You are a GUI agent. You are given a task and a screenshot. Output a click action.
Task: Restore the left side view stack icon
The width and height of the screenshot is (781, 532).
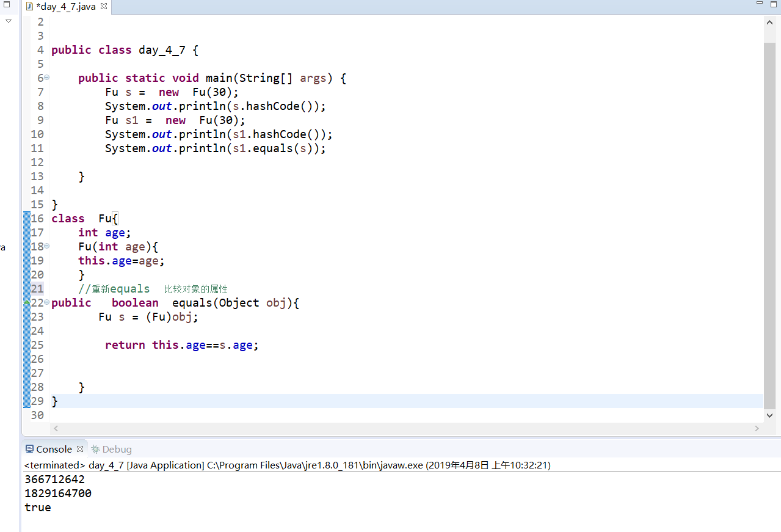coord(7,4)
